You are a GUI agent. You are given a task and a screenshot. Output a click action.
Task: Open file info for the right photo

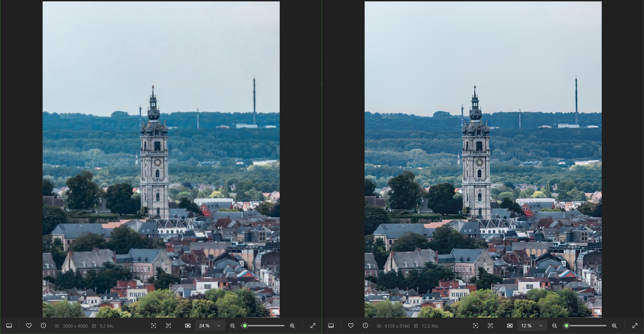point(365,326)
